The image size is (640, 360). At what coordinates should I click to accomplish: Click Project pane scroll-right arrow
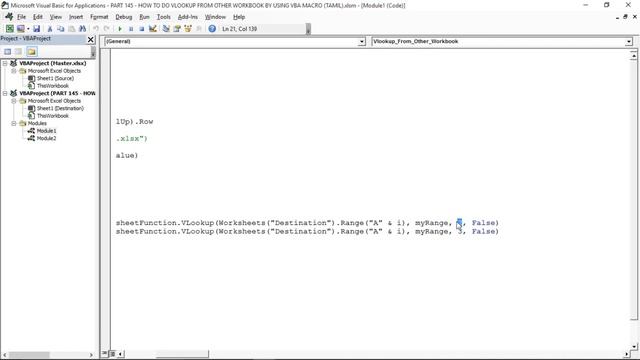(91, 355)
